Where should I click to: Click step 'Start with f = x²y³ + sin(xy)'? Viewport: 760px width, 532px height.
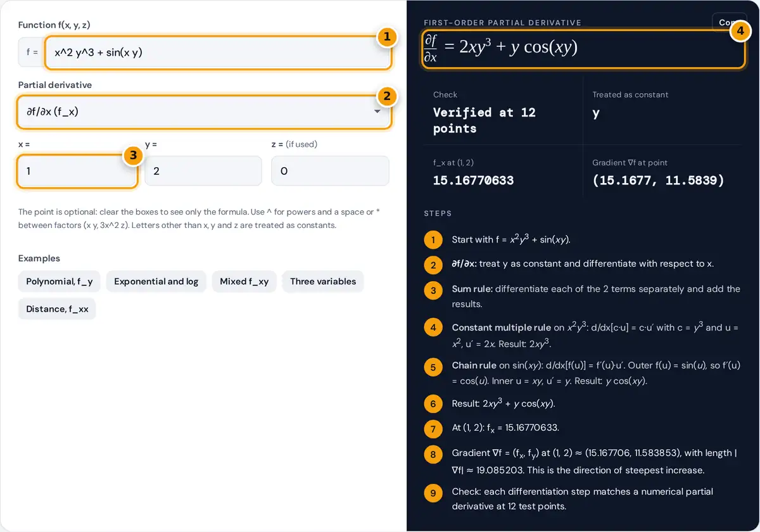(511, 239)
